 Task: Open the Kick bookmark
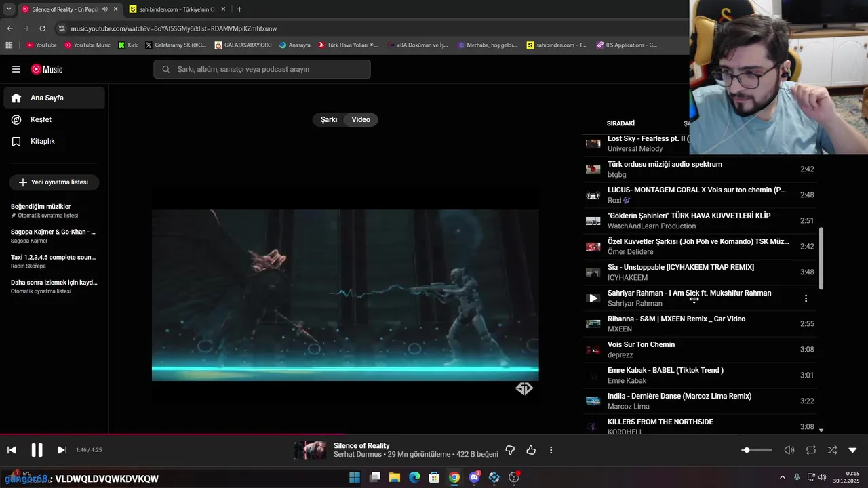(x=127, y=45)
